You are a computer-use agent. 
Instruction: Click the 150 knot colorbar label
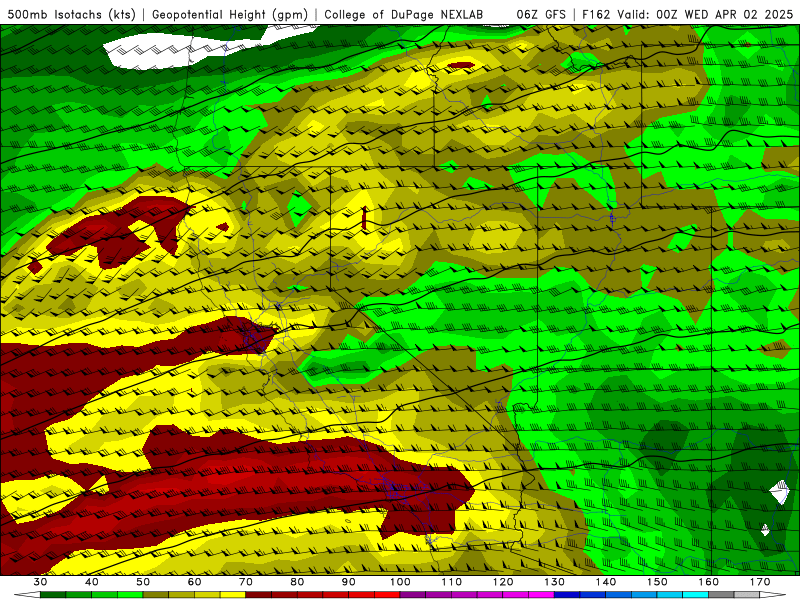(657, 582)
